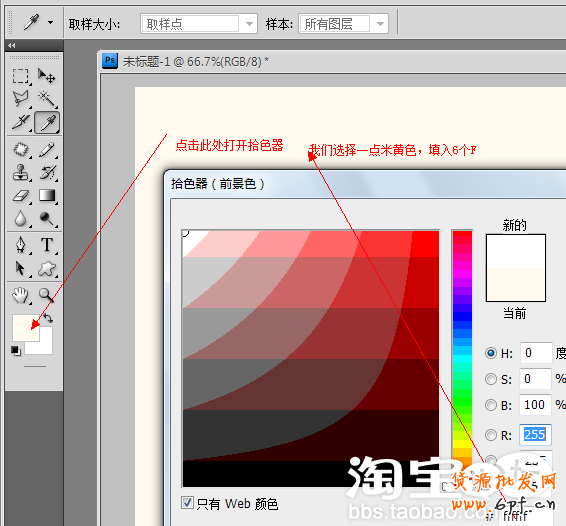This screenshot has width=566, height=526.
Task: Select the Gradient tool
Action: 47,195
